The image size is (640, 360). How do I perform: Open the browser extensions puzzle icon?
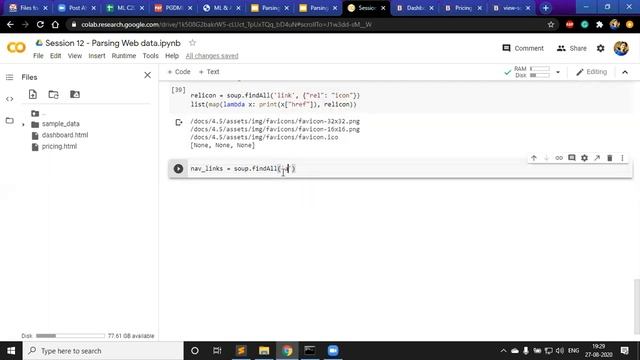coord(599,24)
